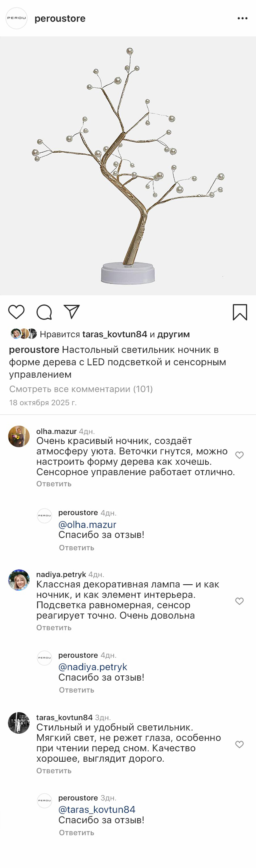The height and width of the screenshot is (868, 256).
Task: Open the three-dot post options menu
Action: (x=242, y=19)
